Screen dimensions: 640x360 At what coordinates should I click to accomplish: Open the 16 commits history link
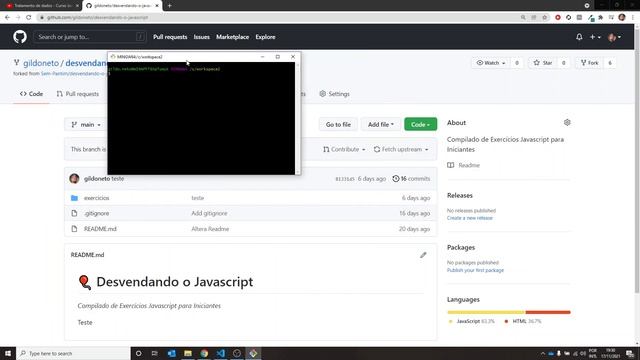click(411, 179)
